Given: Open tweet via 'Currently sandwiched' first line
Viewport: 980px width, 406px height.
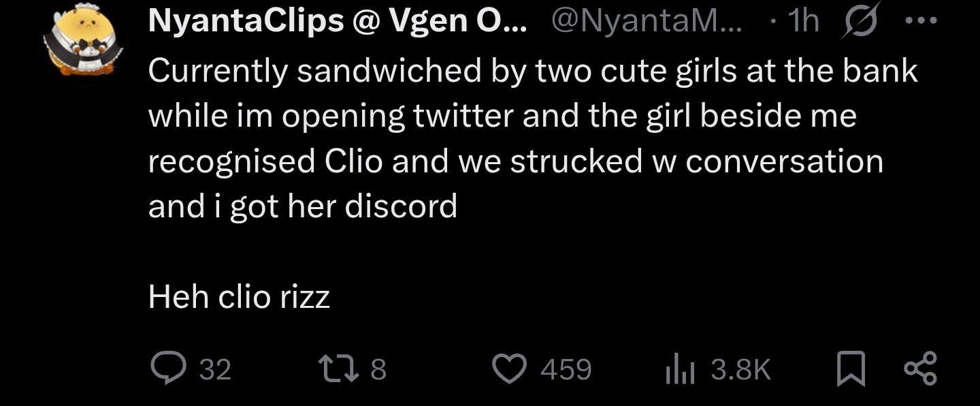Looking at the screenshot, I should (x=533, y=71).
